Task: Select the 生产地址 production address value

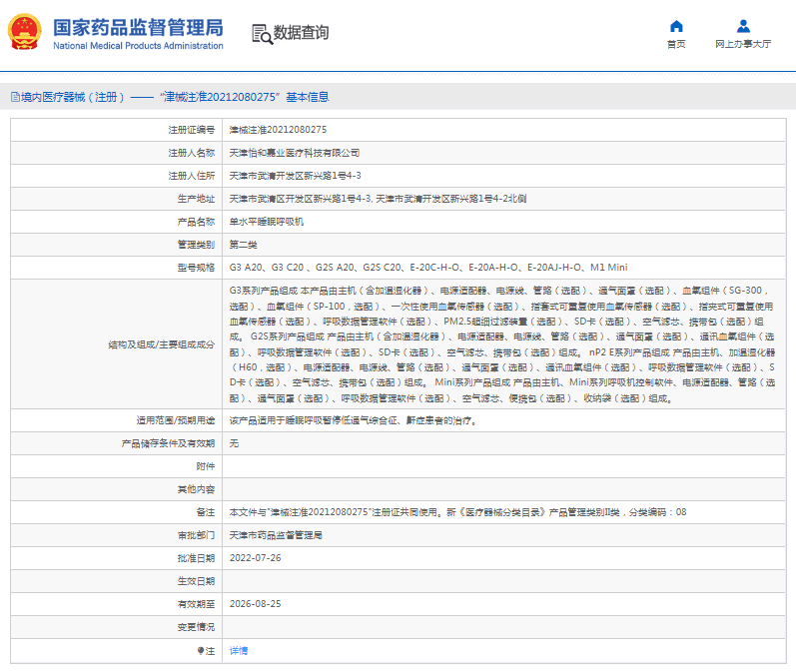Action: [378, 199]
